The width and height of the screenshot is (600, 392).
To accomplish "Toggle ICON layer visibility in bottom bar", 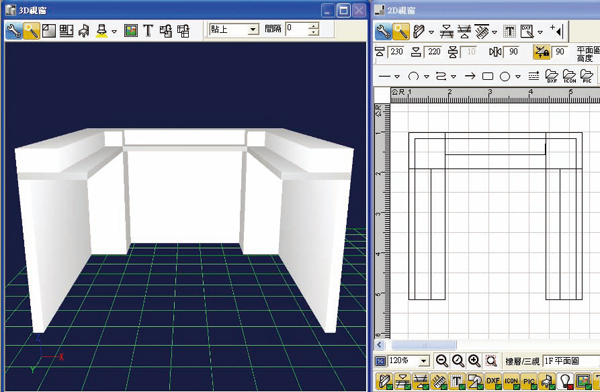I will (512, 381).
